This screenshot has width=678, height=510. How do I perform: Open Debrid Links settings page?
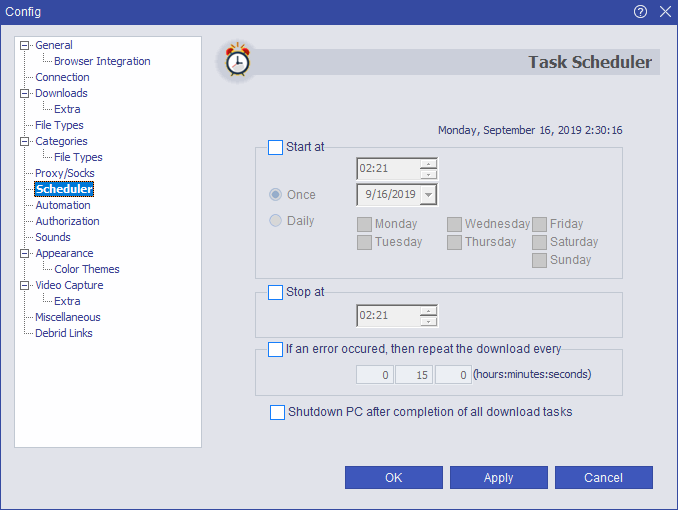64,333
